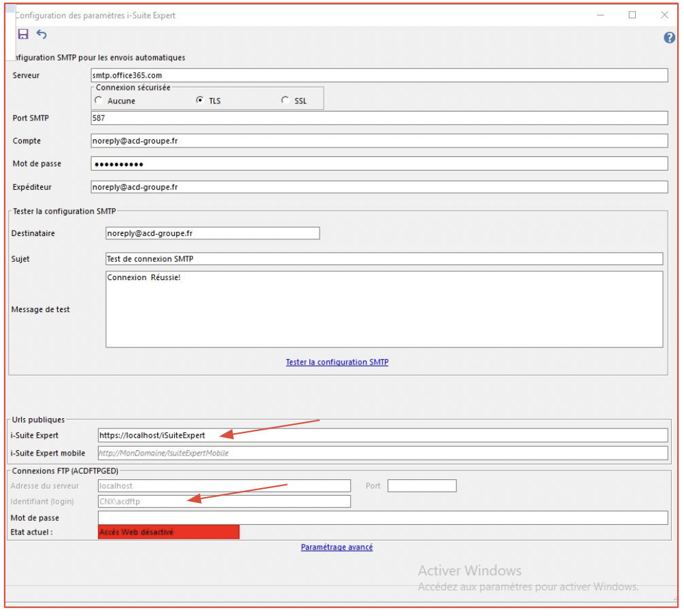The image size is (684, 616).
Task: Click Tester la configuration SMTP link
Action: pos(337,362)
